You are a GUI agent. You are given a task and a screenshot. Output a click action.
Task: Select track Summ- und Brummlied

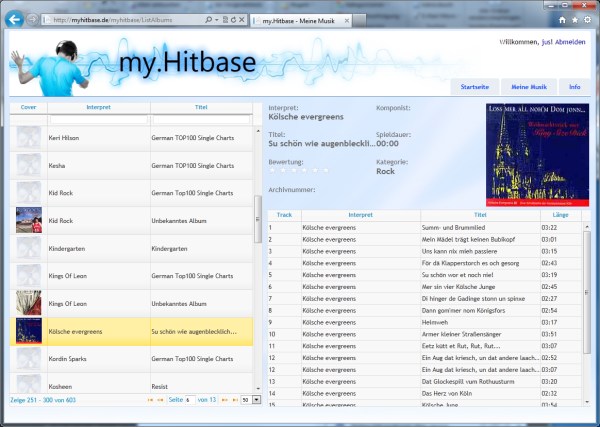pyautogui.click(x=425, y=228)
